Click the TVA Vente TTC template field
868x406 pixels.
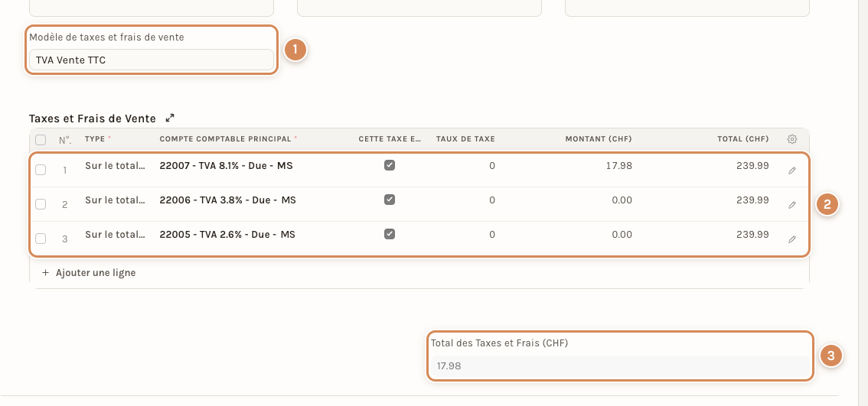coord(151,60)
